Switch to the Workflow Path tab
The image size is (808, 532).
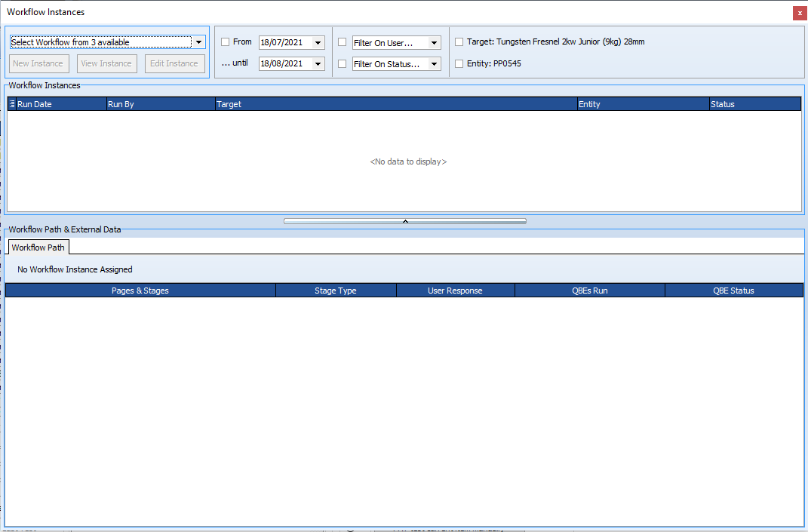click(38, 247)
